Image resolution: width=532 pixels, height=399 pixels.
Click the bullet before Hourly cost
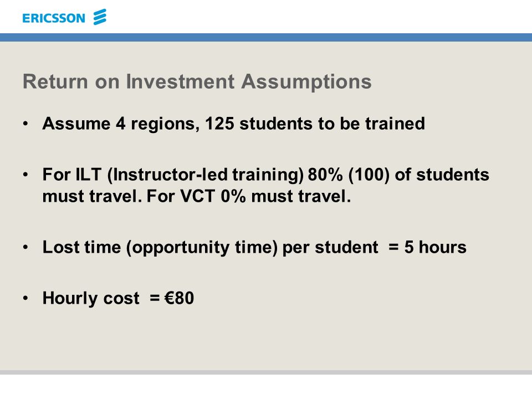pos(26,298)
